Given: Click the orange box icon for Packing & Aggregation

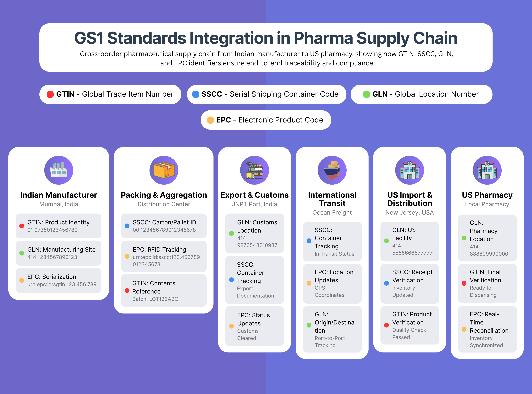Looking at the screenshot, I should pyautogui.click(x=164, y=170).
